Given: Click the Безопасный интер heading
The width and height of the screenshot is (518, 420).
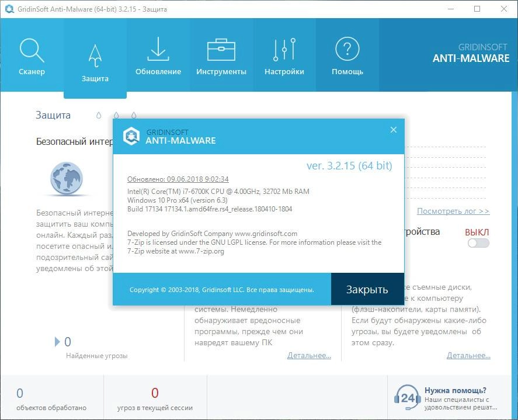Looking at the screenshot, I should point(74,141).
